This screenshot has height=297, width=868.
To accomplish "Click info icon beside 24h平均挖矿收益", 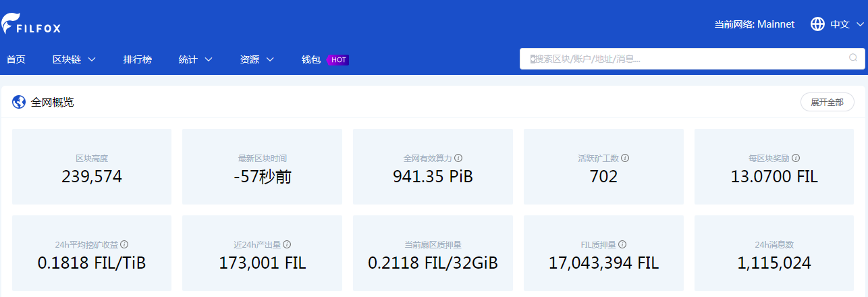I will (124, 244).
